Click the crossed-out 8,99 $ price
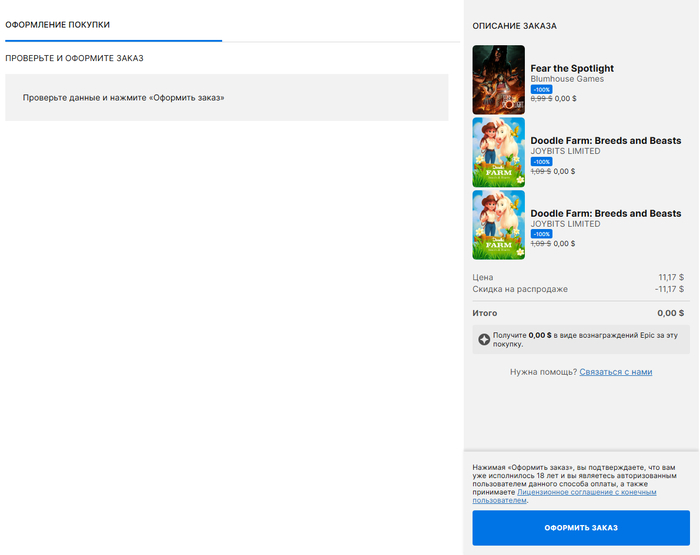 pyautogui.click(x=540, y=99)
